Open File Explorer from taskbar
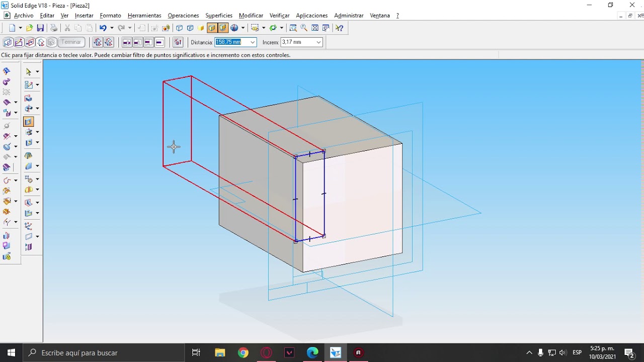Viewport: 644px width, 362px height. (220, 353)
